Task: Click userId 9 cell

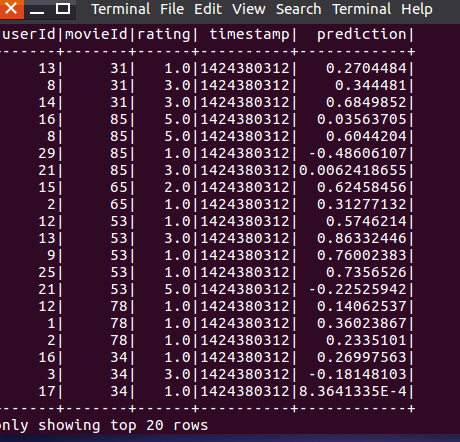Action: click(51, 256)
